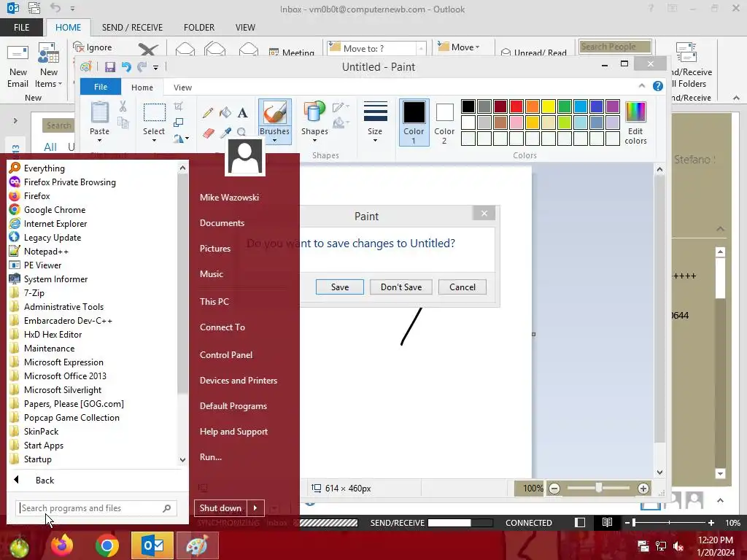Screen dimensions: 747x560
Task: Click the Outlook taskbar icon
Action: pyautogui.click(x=152, y=545)
